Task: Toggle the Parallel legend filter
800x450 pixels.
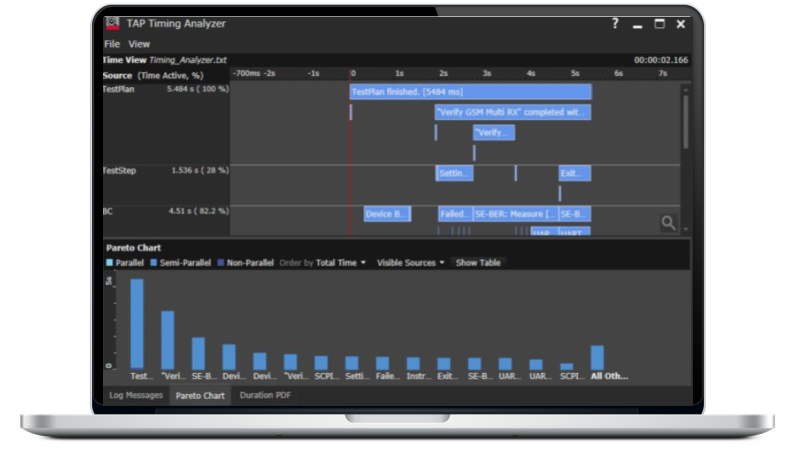Action: tap(126, 263)
